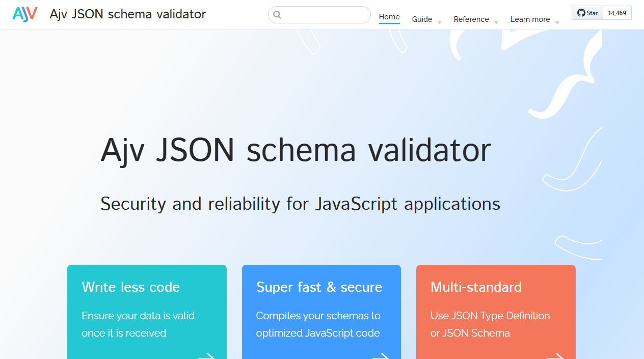
Task: Open the Super fast & secure card
Action: (321, 311)
